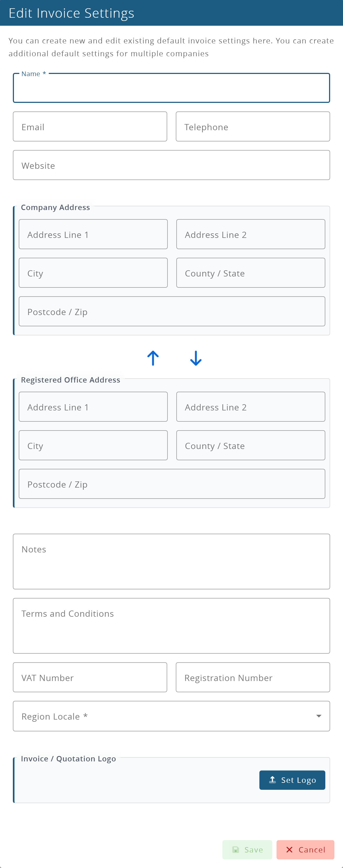
Task: Click the Website field
Action: 171,165
